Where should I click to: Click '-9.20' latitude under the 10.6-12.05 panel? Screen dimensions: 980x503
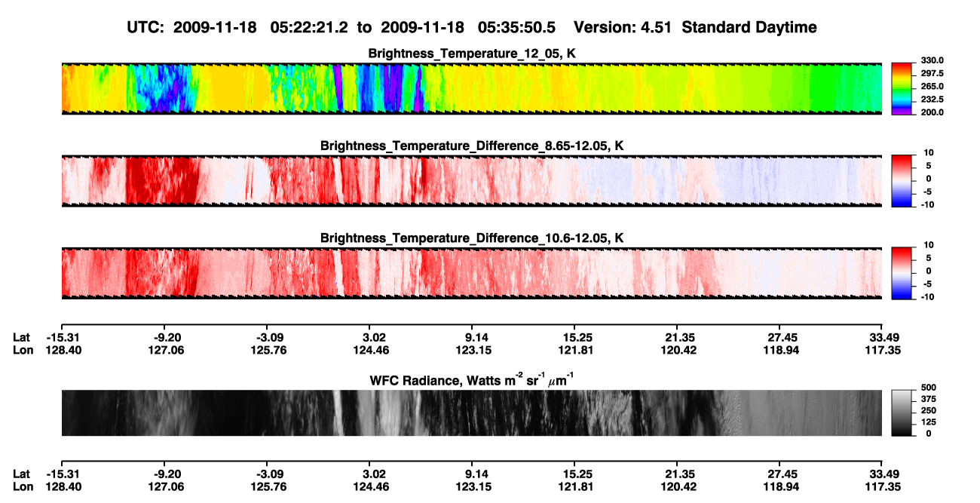[x=167, y=337]
